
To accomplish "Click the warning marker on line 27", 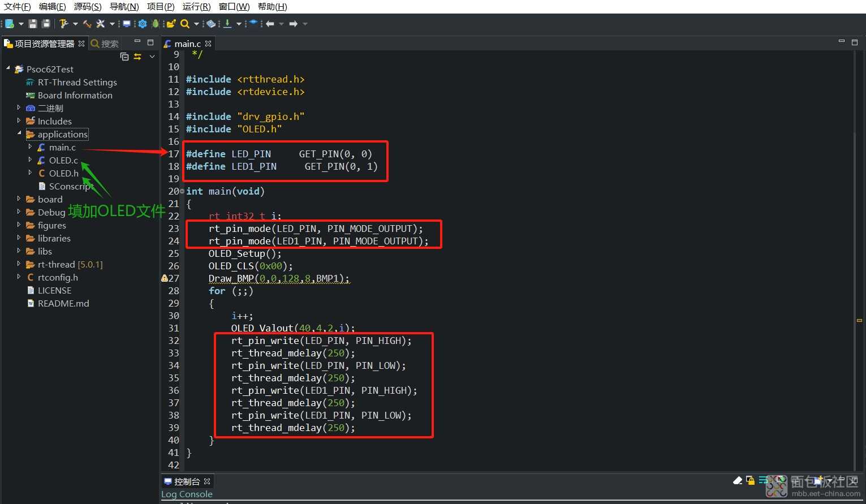I will [x=165, y=278].
